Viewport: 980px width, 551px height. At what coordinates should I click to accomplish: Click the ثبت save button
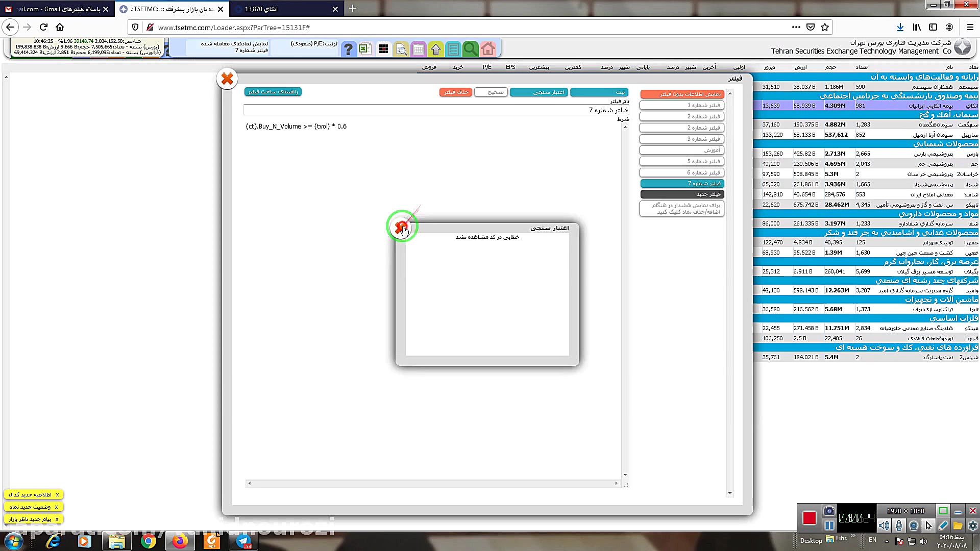(x=599, y=92)
